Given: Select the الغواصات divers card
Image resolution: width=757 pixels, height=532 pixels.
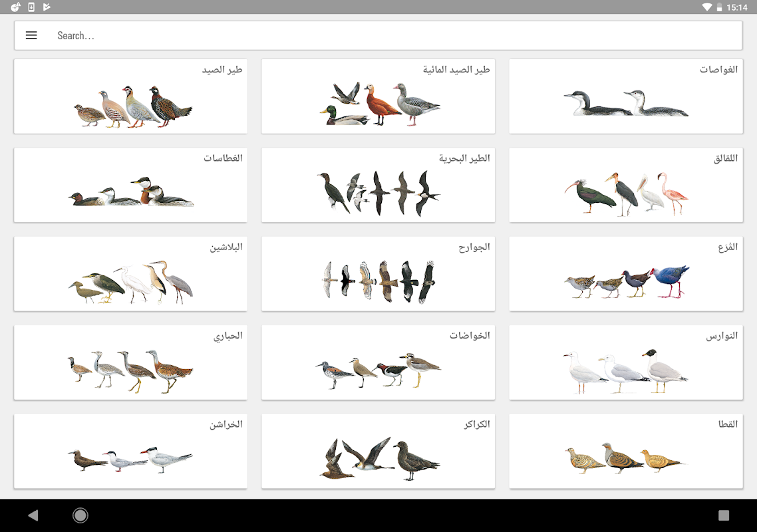Looking at the screenshot, I should (x=626, y=96).
